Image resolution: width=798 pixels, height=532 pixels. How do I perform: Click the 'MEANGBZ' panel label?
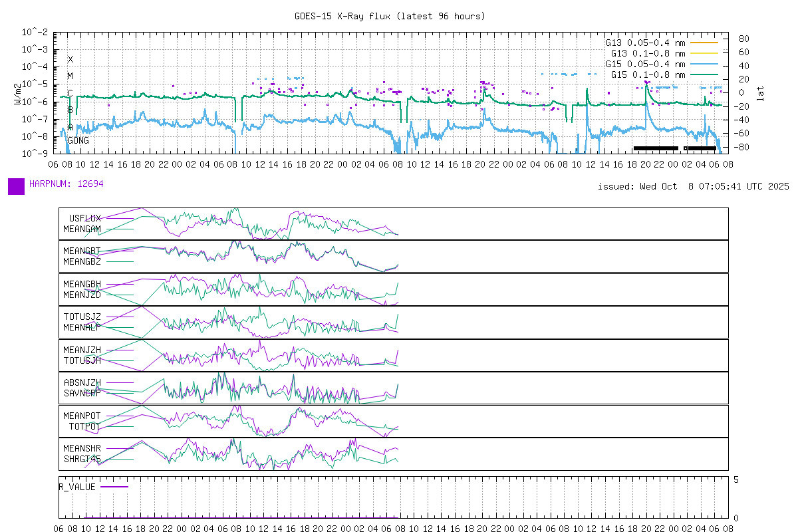click(x=82, y=261)
